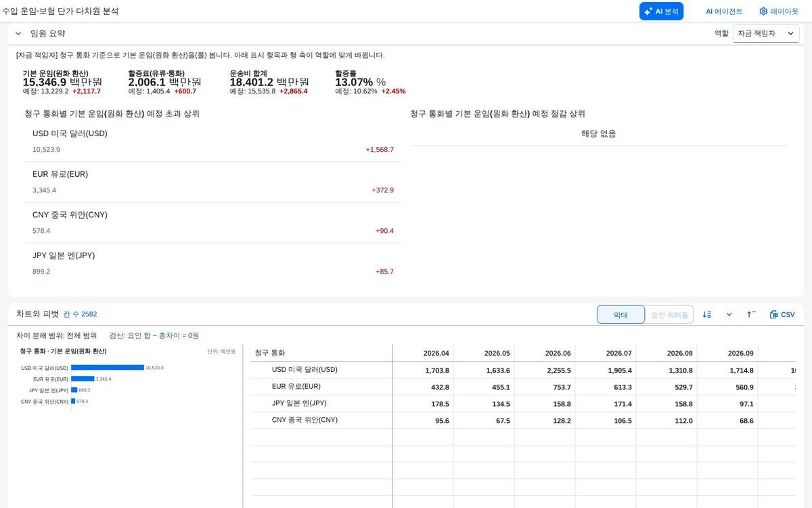The width and height of the screenshot is (812, 508).
Task: Click the JPY bar in the chart
Action: point(74,390)
